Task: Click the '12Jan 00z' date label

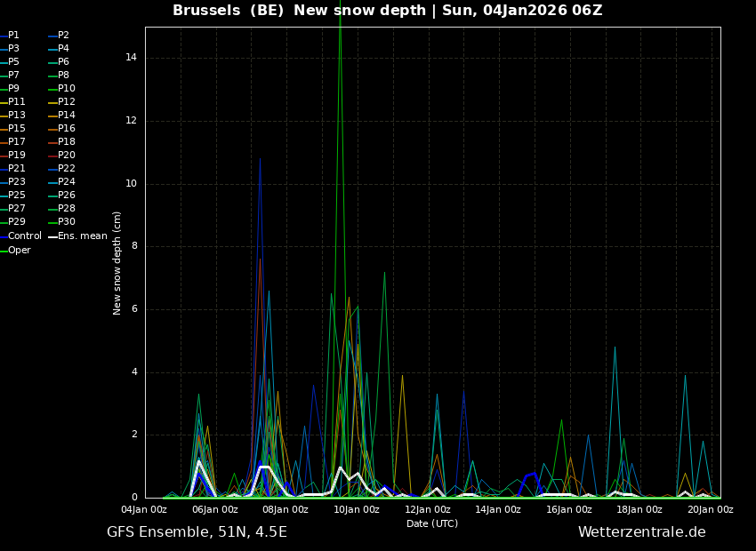Action: 427,510
